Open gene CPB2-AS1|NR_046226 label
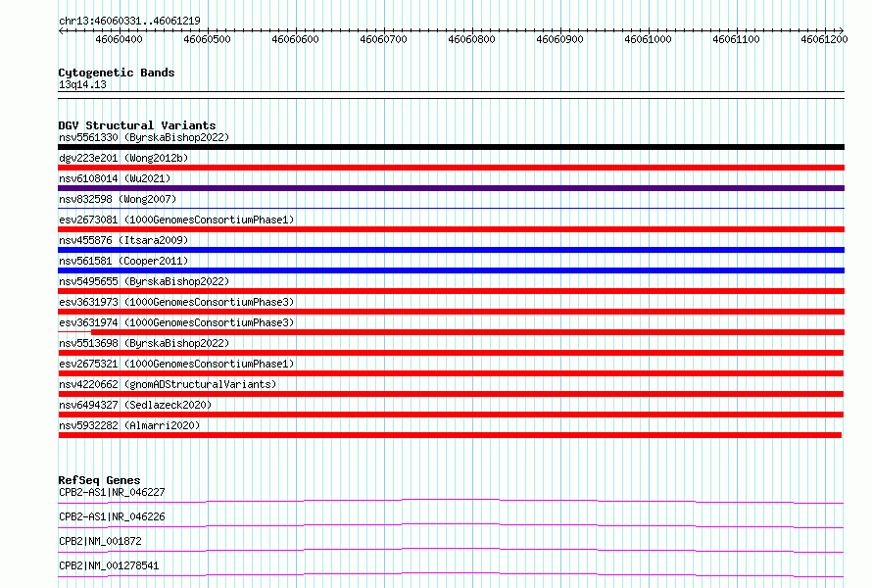This screenshot has width=872, height=588. click(112, 516)
